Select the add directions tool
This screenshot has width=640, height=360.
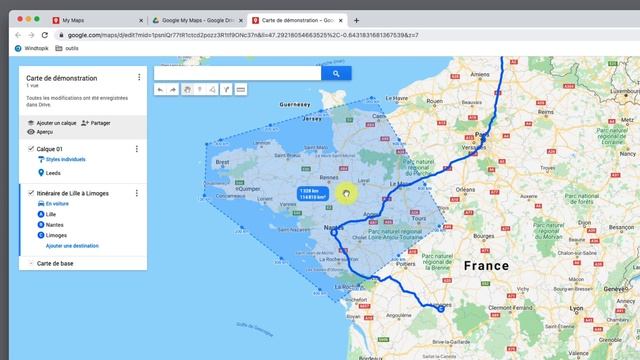tap(226, 89)
